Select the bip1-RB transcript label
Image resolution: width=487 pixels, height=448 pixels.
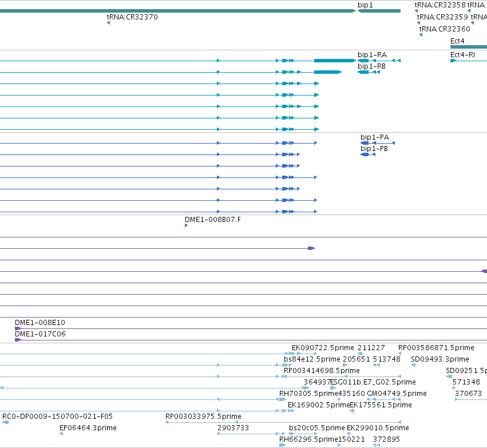371,66
